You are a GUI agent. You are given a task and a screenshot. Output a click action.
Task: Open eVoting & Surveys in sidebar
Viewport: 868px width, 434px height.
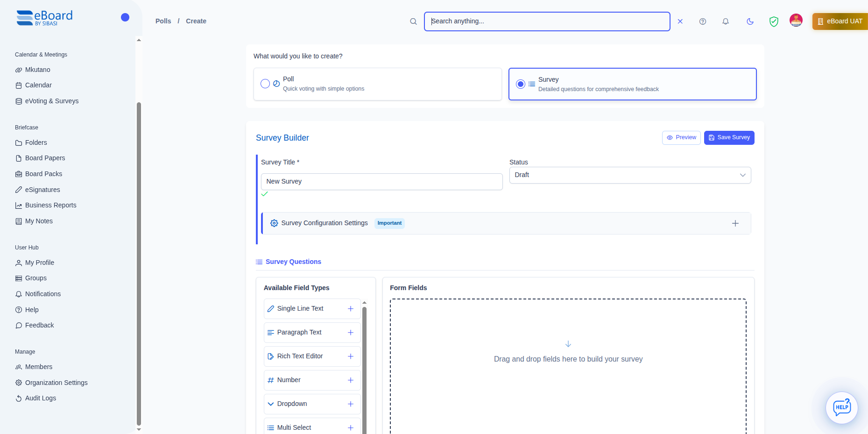[x=51, y=101]
